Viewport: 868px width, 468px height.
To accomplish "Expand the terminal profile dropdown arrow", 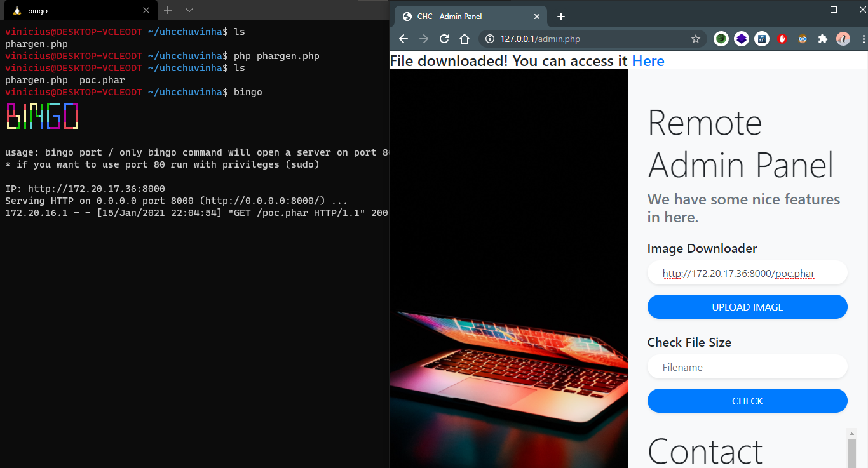I will [x=189, y=10].
